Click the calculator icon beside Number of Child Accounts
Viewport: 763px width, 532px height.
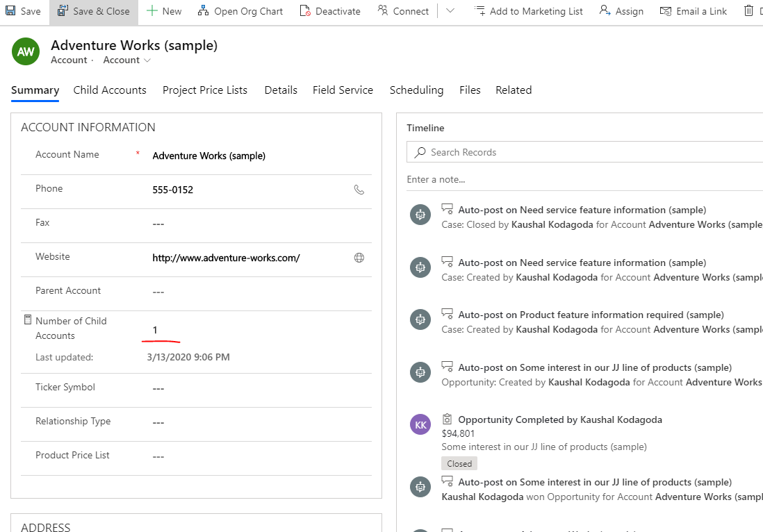[x=28, y=320]
